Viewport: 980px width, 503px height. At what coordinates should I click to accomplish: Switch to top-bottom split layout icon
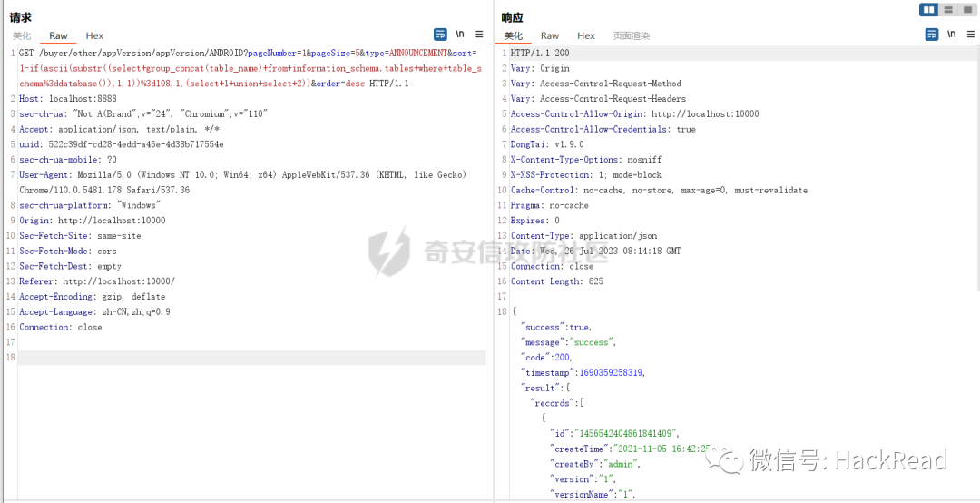(947, 9)
